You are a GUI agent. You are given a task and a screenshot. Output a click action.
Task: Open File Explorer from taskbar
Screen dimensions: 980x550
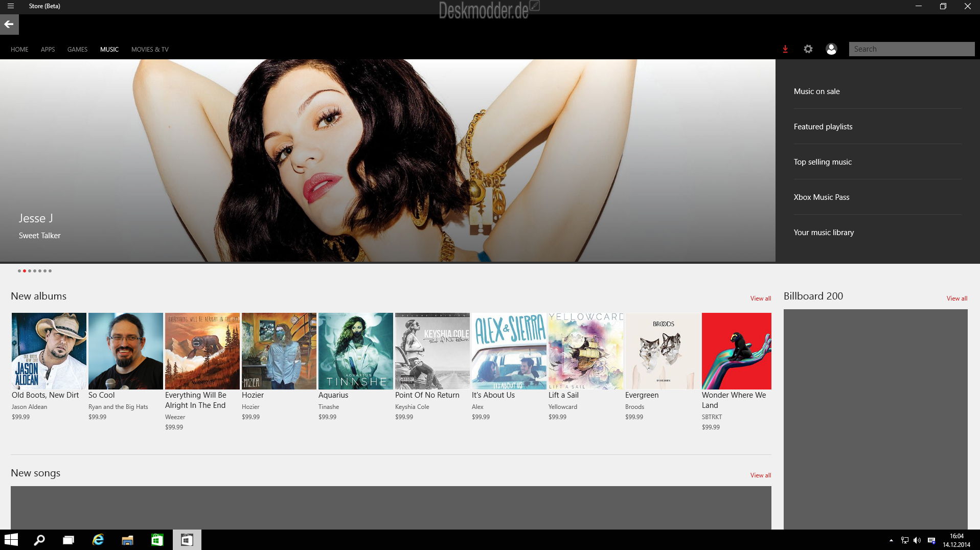pos(127,540)
